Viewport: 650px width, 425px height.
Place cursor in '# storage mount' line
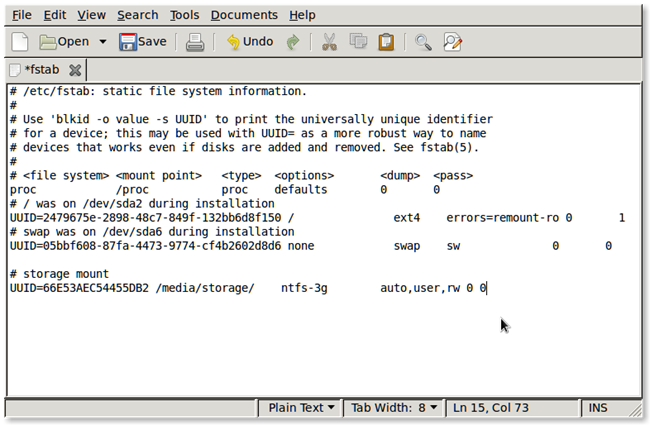coord(59,274)
